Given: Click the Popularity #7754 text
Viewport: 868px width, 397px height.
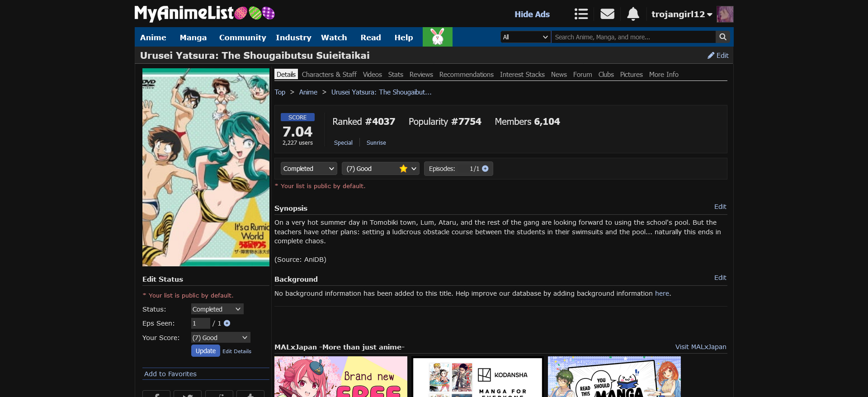Looking at the screenshot, I should point(445,122).
